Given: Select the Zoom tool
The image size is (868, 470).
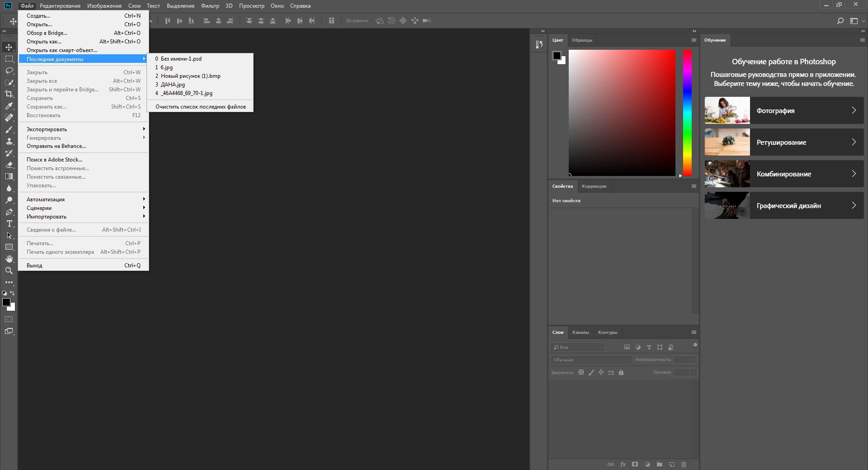Looking at the screenshot, I should tap(9, 271).
